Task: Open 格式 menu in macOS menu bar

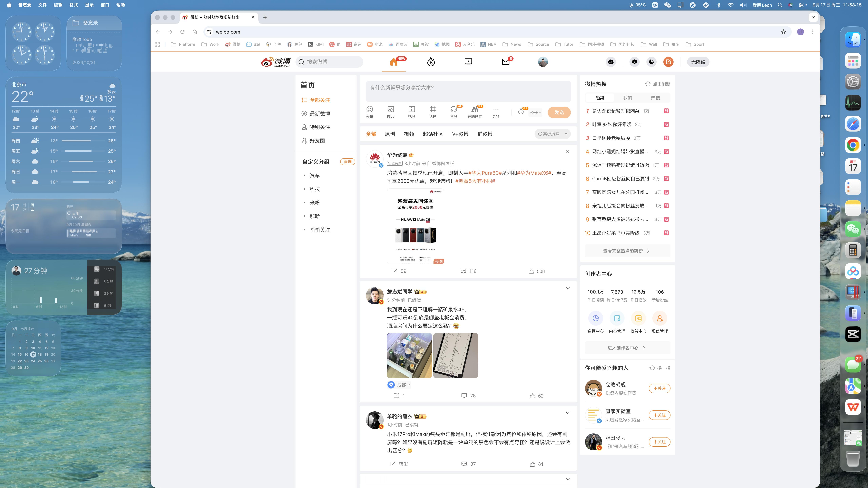Action: 73,5
